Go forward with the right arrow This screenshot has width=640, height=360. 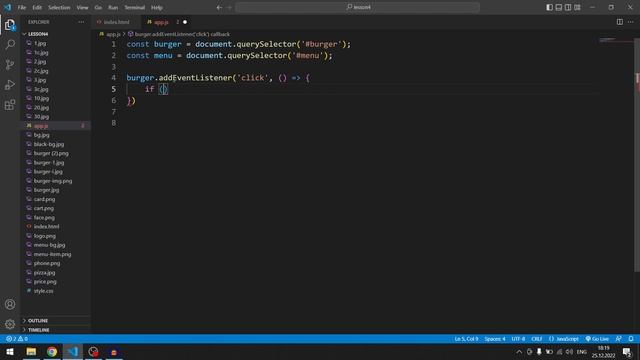click(229, 7)
